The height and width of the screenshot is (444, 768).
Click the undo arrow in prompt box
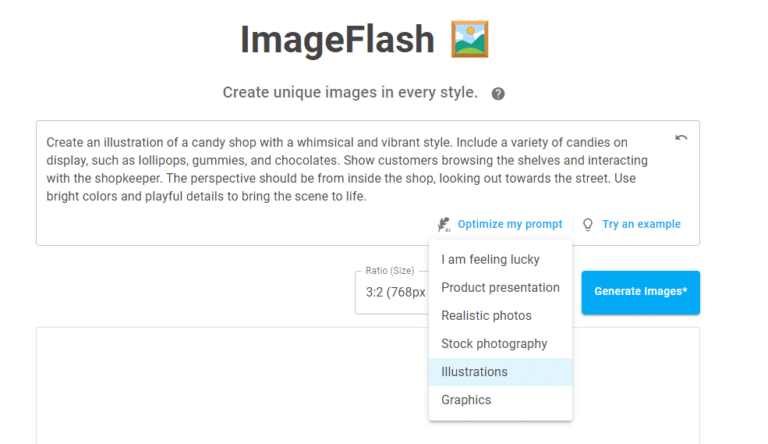pyautogui.click(x=681, y=138)
